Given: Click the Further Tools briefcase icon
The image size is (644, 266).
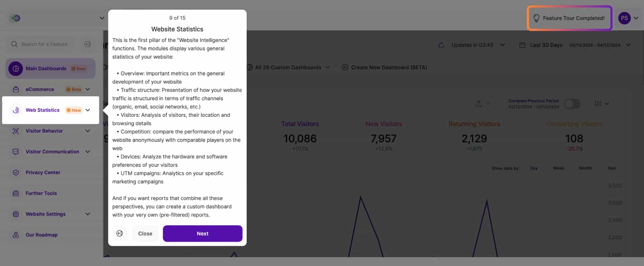Looking at the screenshot, I should coord(16,193).
